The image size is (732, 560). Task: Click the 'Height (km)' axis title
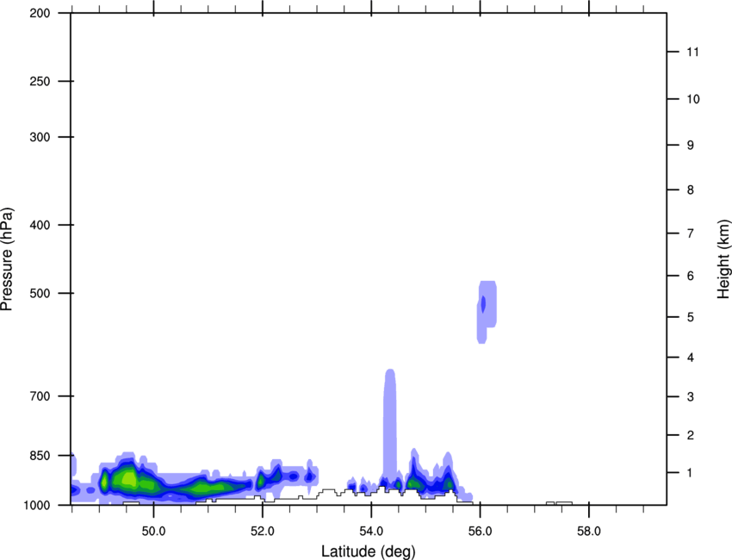coord(723,259)
